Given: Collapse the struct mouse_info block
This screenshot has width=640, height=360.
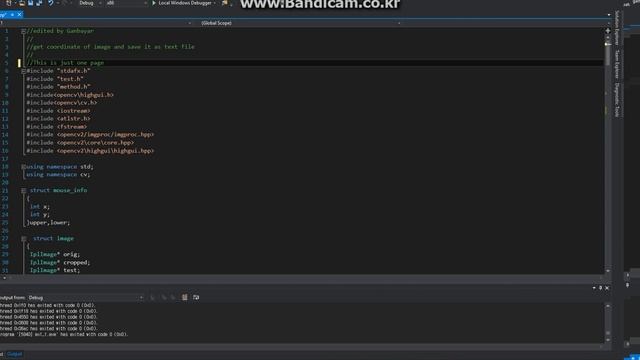Looking at the screenshot, I should pyautogui.click(x=23, y=191).
